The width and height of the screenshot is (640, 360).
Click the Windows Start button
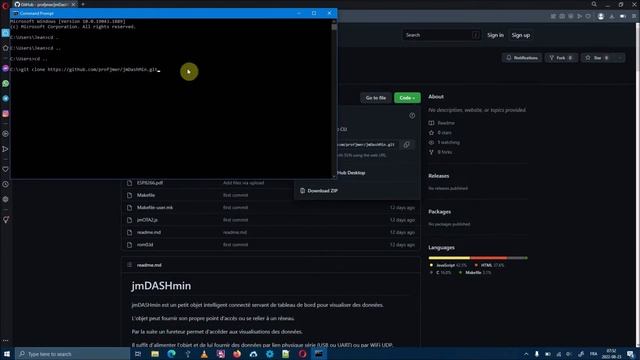(x=7, y=354)
